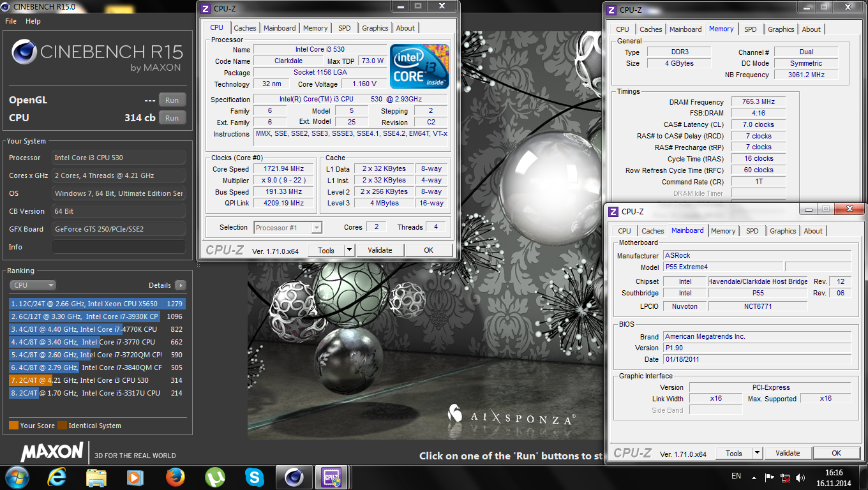Click the NB Frequency 3061.2 MHz value

tap(805, 75)
